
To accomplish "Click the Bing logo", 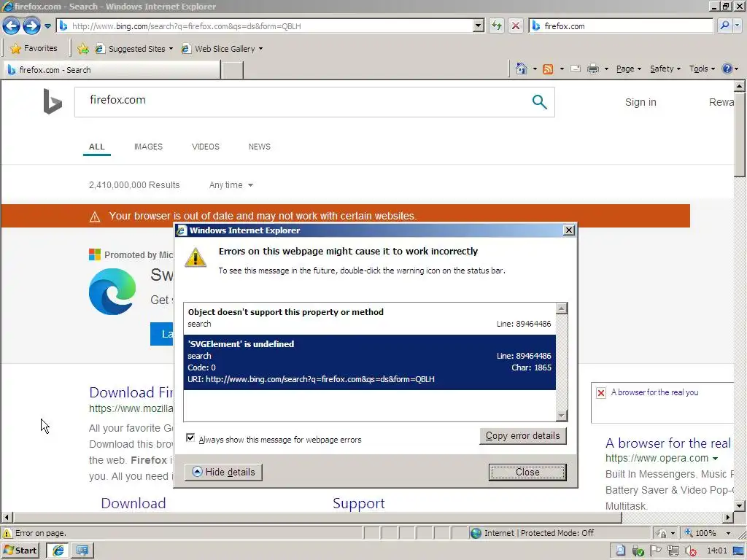I will point(53,101).
